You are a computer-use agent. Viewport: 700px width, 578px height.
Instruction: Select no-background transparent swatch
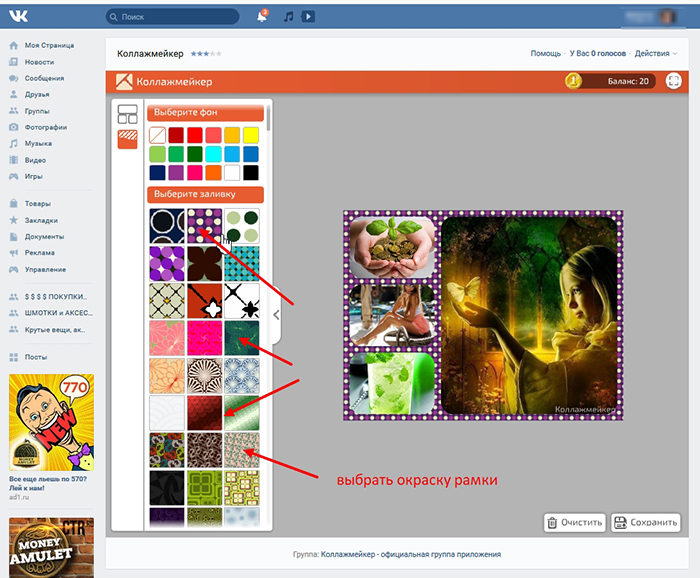pyautogui.click(x=157, y=135)
